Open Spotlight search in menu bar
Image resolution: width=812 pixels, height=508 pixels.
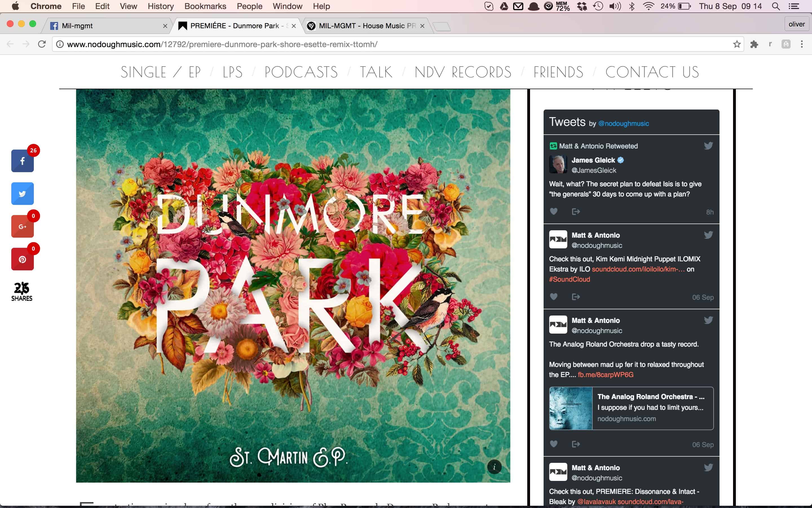pyautogui.click(x=776, y=6)
